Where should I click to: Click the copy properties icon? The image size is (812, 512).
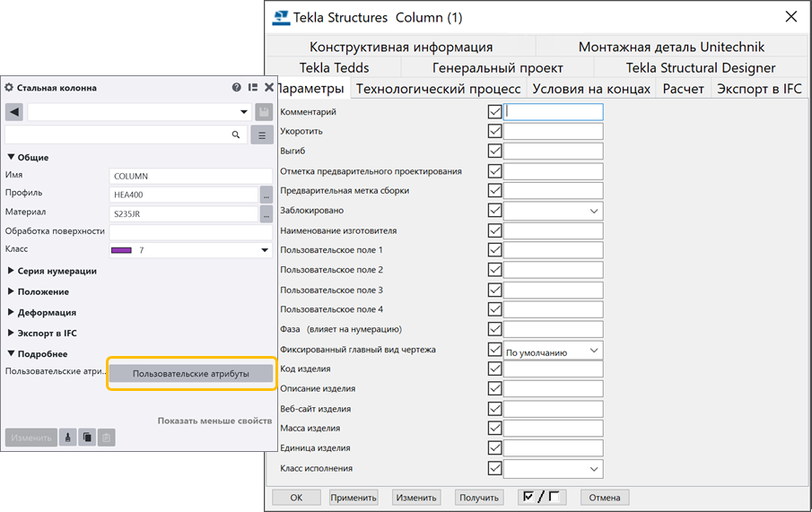click(87, 438)
